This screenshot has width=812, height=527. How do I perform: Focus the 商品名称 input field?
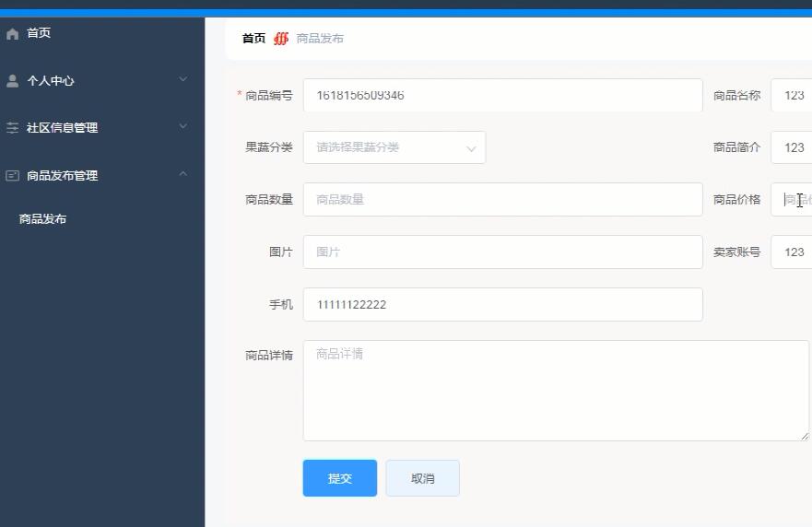point(792,95)
